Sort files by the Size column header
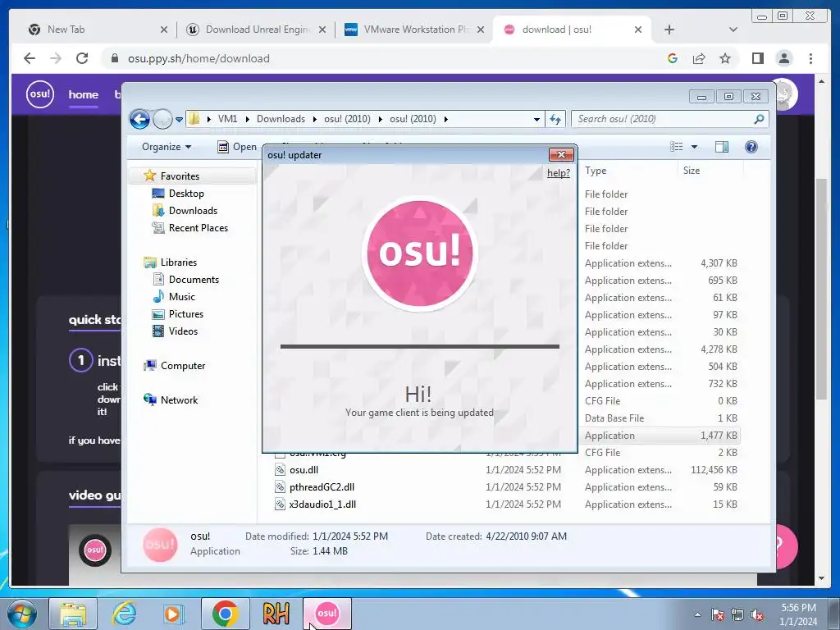The image size is (840, 630). pyautogui.click(x=691, y=171)
